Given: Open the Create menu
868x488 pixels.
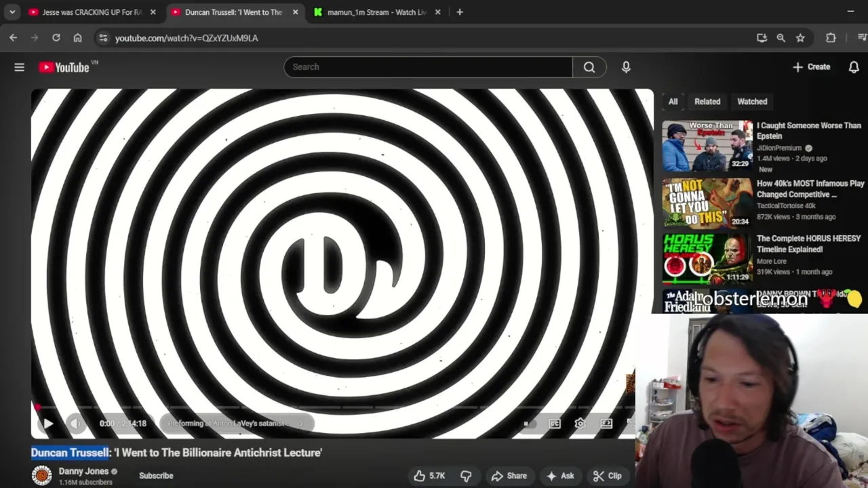Looking at the screenshot, I should [811, 67].
